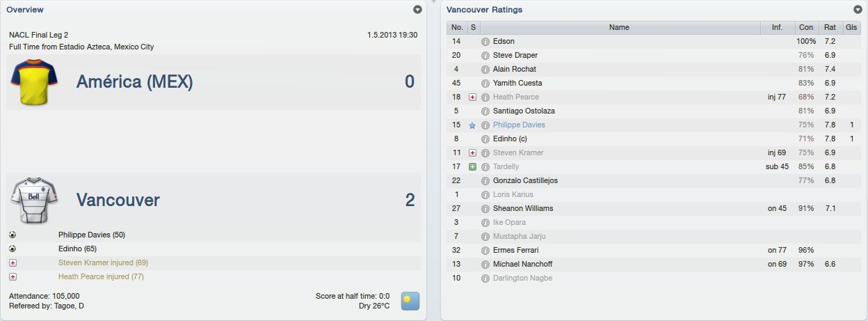Screen dimensions: 868x321
Task: Click injury icon beside Steven Kramer injured (69)
Action: click(x=13, y=263)
